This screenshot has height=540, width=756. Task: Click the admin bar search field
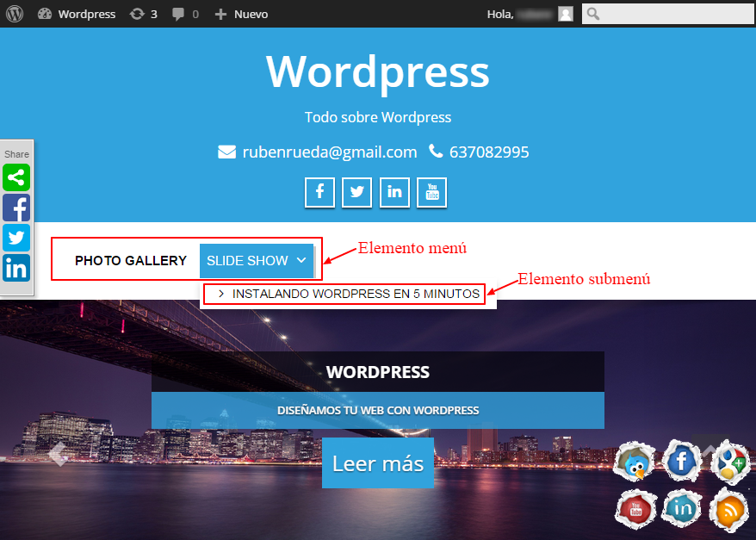(x=668, y=14)
